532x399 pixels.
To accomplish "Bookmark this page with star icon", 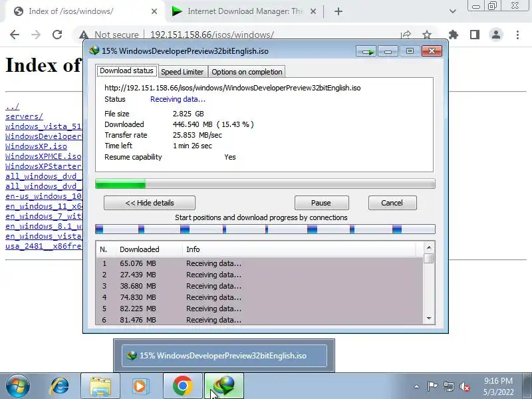I will tap(427, 35).
